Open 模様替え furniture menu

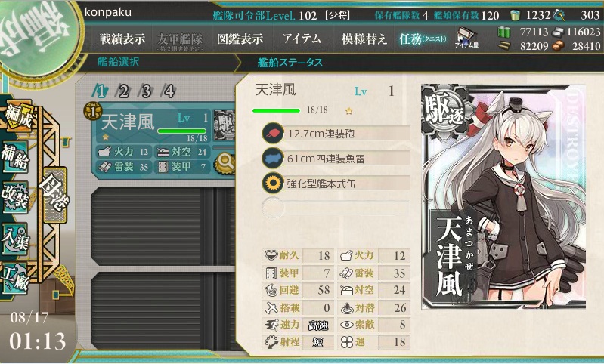[364, 39]
